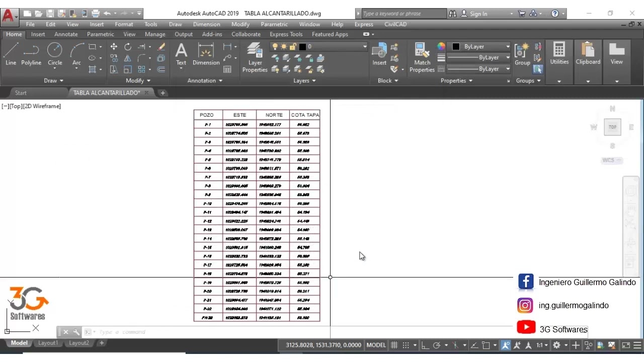Click the Insert block button
This screenshot has width=644, height=362.
coord(379,54)
